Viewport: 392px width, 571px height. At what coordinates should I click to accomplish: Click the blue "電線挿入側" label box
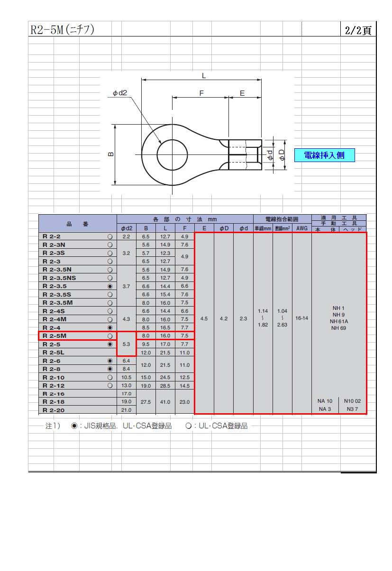click(x=324, y=155)
